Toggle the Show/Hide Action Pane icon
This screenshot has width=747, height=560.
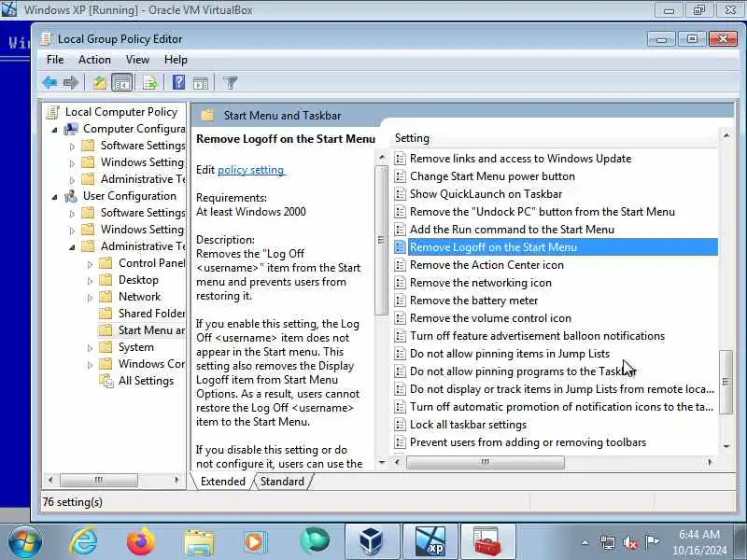(201, 83)
